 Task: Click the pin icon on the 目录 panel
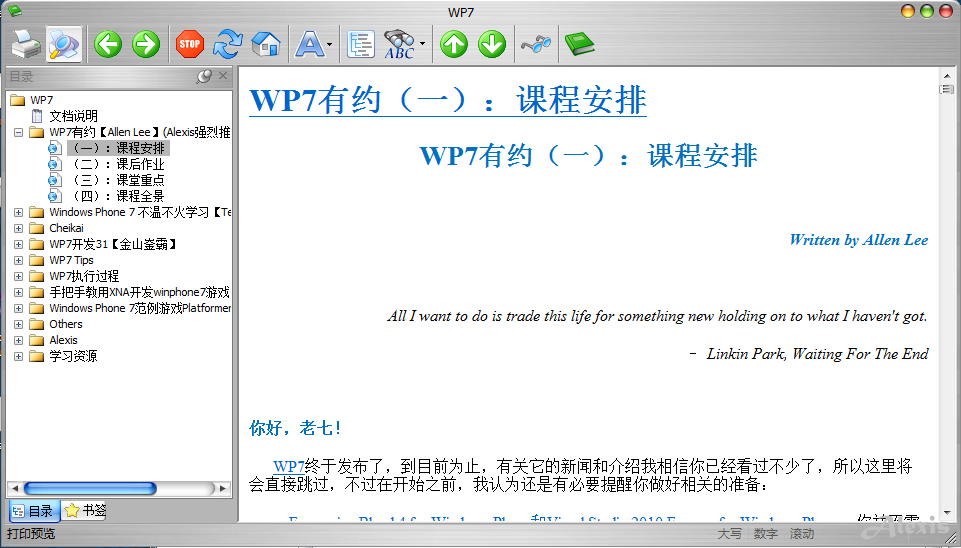pos(204,77)
